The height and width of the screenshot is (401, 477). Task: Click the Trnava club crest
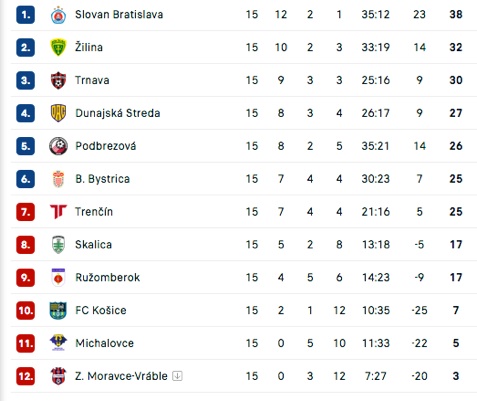tap(58, 80)
